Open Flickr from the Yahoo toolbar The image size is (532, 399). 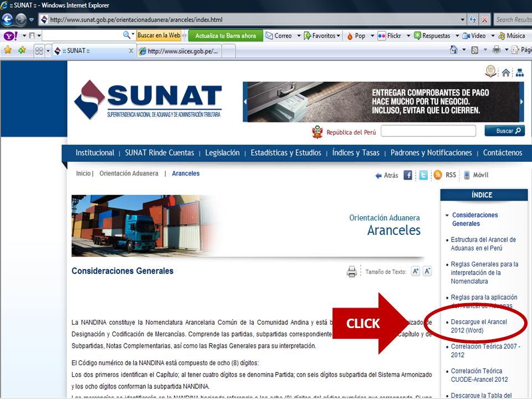tap(390, 35)
